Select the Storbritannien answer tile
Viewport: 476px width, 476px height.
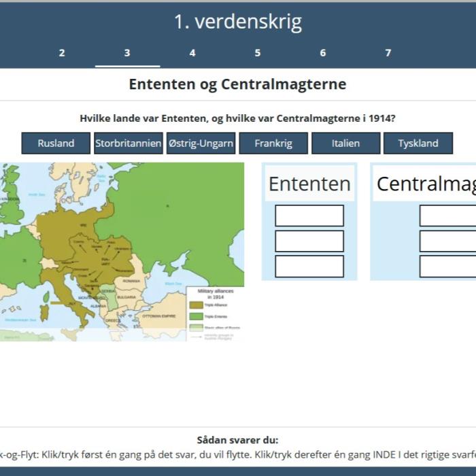(128, 143)
